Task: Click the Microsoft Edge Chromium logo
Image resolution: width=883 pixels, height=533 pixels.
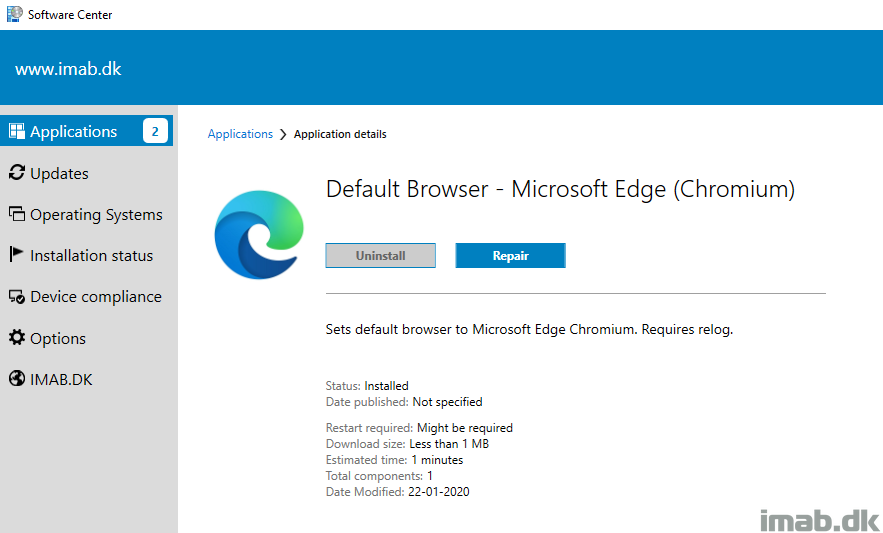Action: 258,235
